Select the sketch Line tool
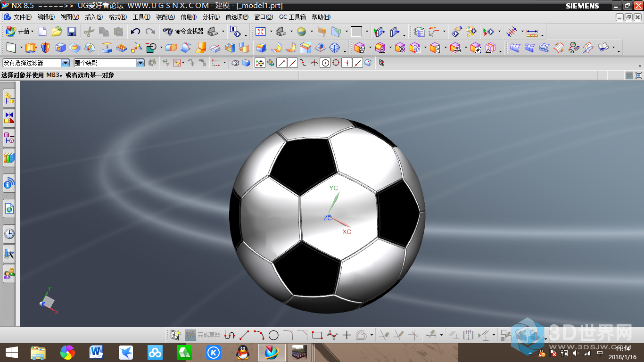The height and width of the screenshot is (362, 644). pos(244,335)
